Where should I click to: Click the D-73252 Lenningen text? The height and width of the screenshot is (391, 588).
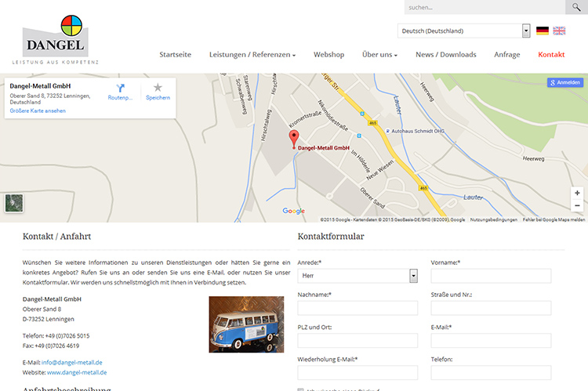49,320
